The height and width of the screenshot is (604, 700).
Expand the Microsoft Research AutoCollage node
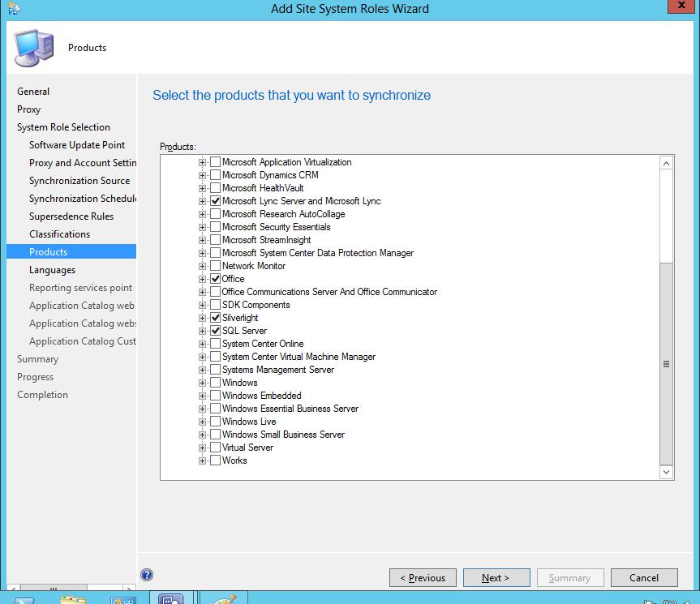point(202,214)
